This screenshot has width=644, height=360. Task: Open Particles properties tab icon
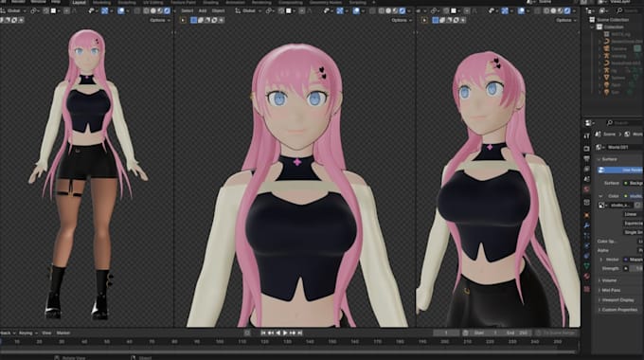pyautogui.click(x=586, y=236)
